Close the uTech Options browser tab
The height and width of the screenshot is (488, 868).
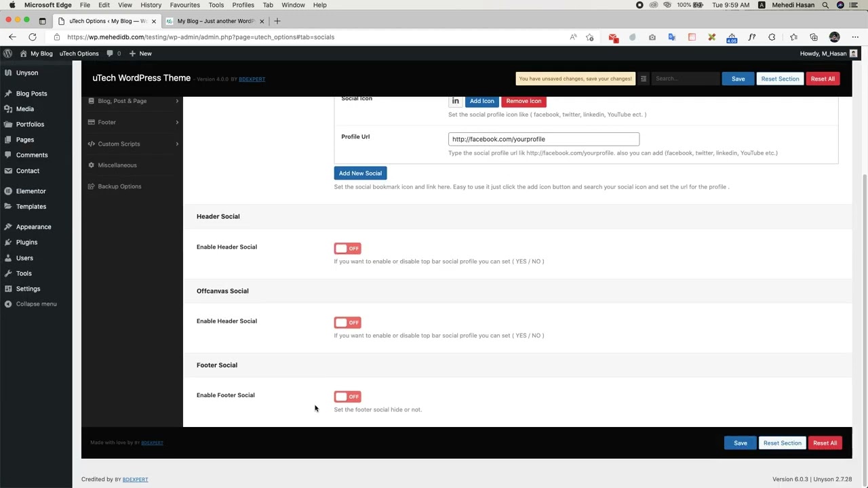(x=153, y=21)
